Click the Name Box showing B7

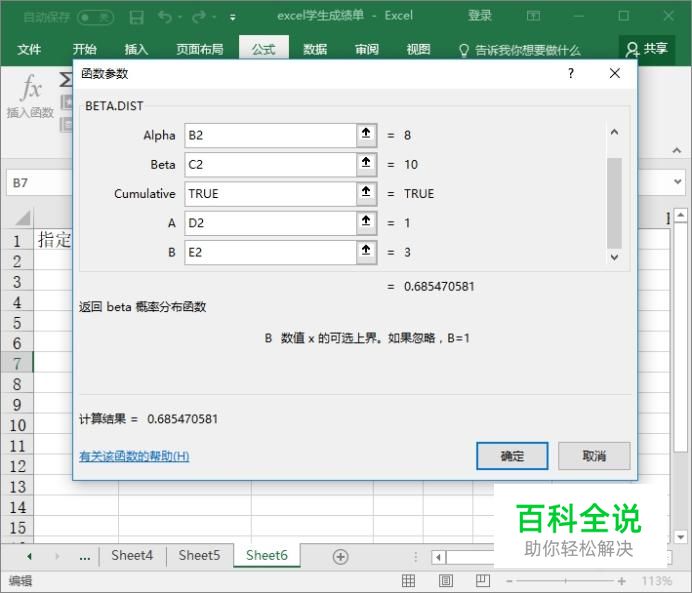point(40,183)
